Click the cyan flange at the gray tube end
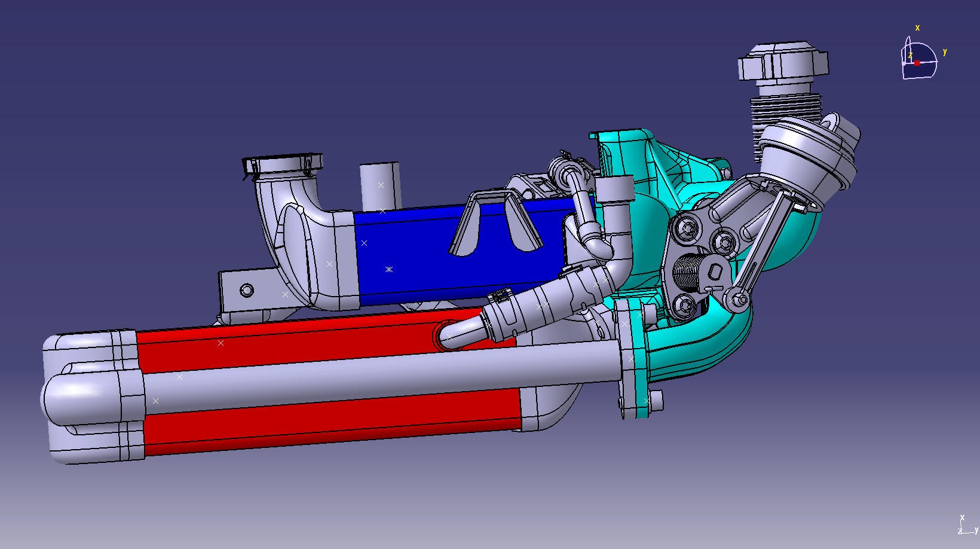 point(633,359)
